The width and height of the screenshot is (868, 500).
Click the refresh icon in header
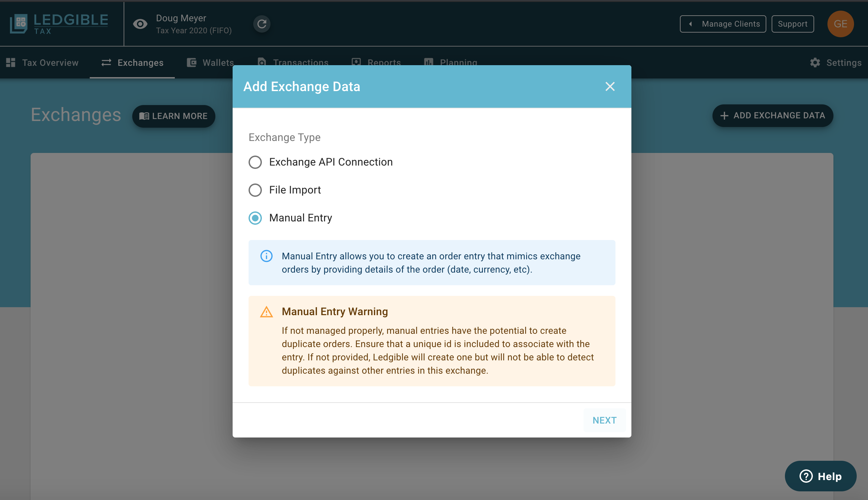point(262,24)
